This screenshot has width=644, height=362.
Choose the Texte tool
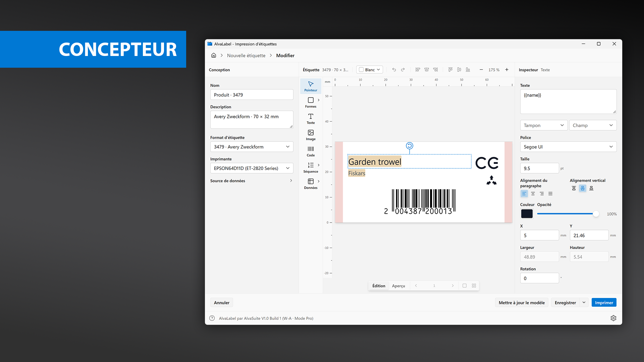coord(311,119)
